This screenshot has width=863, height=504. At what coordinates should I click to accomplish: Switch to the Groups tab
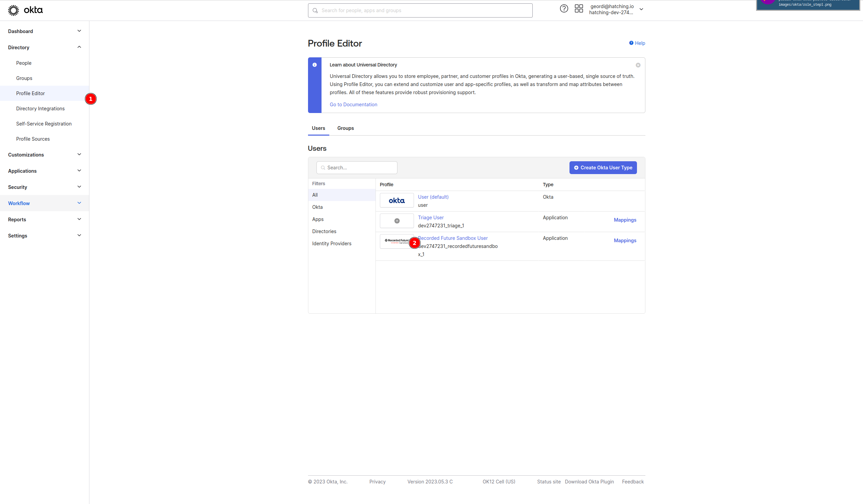click(345, 128)
